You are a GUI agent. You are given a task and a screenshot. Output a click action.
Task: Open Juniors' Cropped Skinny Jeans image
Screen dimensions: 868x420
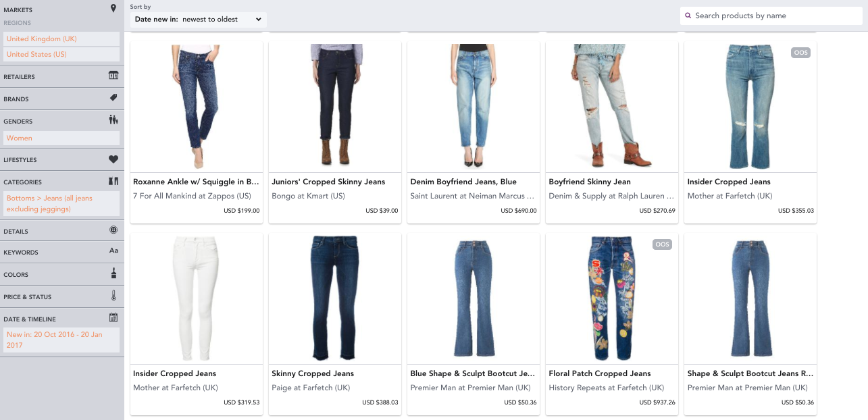[x=335, y=107]
